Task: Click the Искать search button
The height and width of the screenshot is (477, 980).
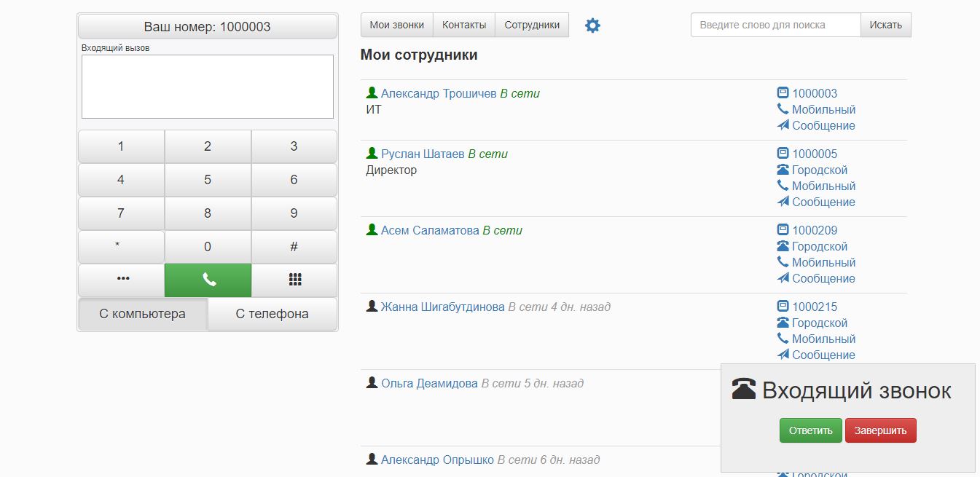Action: pos(885,25)
